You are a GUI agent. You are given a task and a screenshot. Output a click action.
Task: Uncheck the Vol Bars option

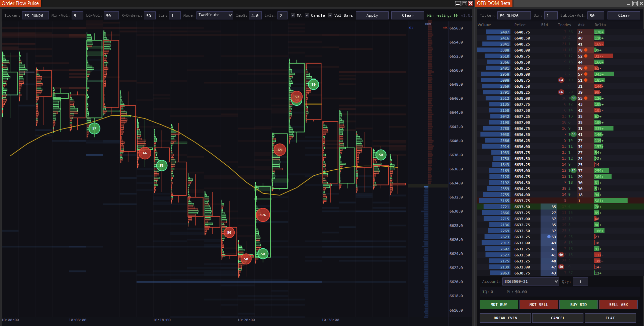pos(330,15)
